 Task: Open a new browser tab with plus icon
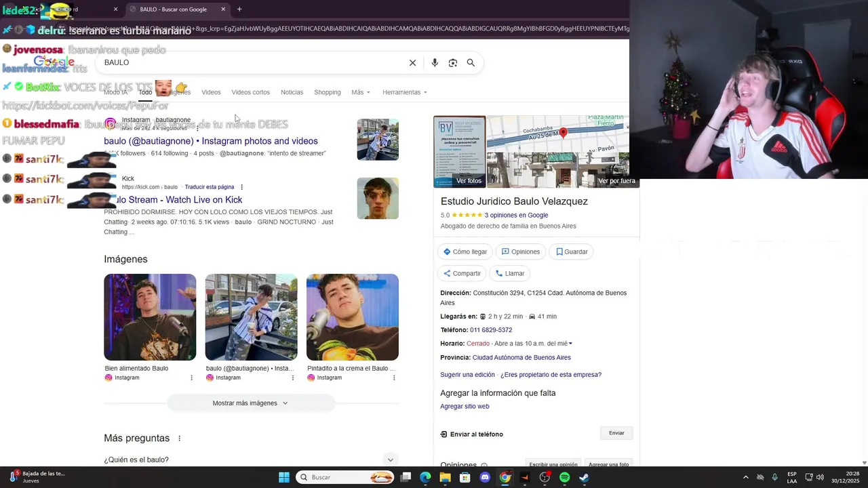tap(239, 9)
